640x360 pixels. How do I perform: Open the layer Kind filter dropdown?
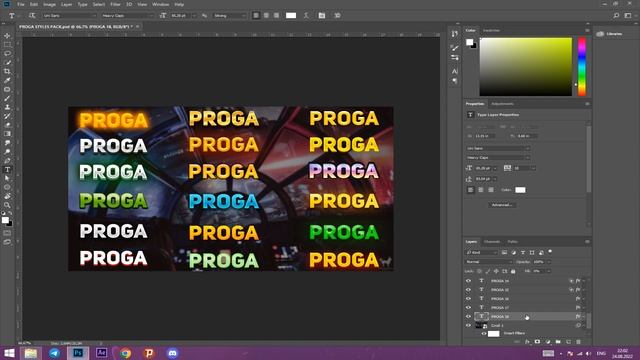482,253
